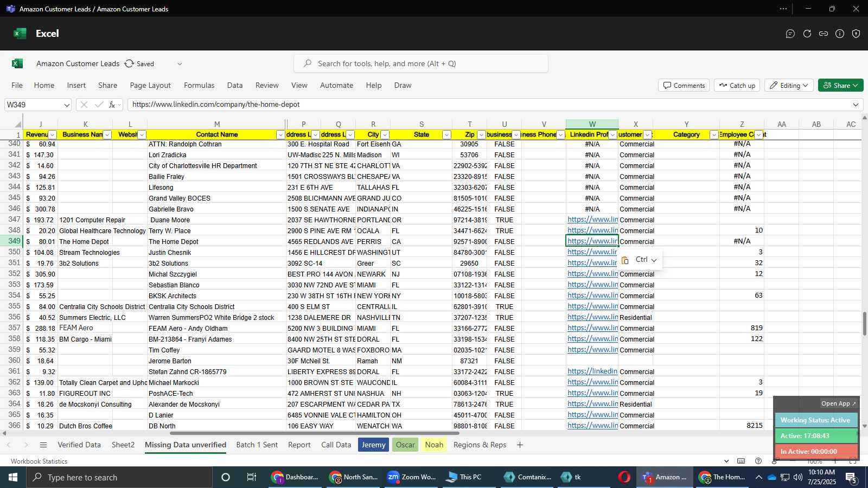The image size is (868, 488).
Task: Expand the Name Box dropdown arrow
Action: [x=66, y=105]
